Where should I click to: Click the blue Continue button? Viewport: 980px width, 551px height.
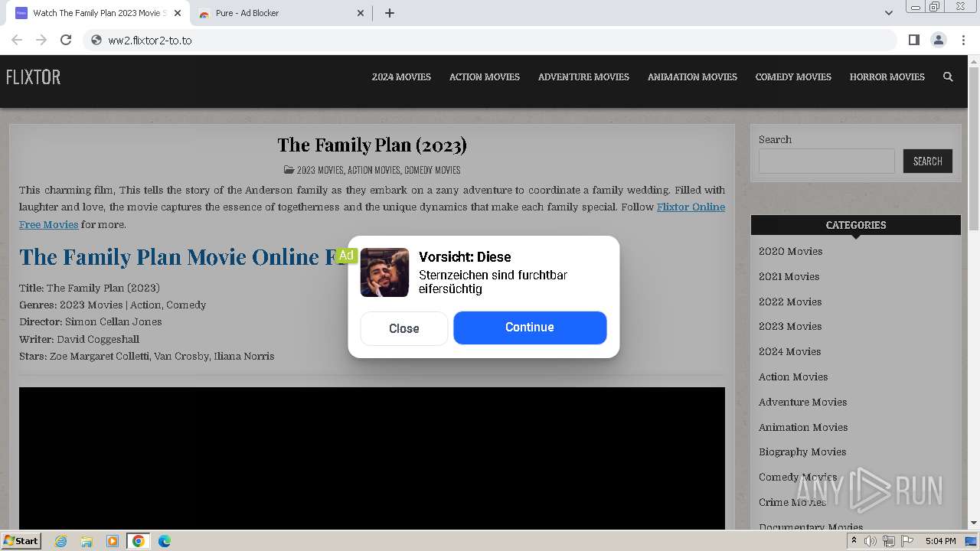pyautogui.click(x=530, y=328)
